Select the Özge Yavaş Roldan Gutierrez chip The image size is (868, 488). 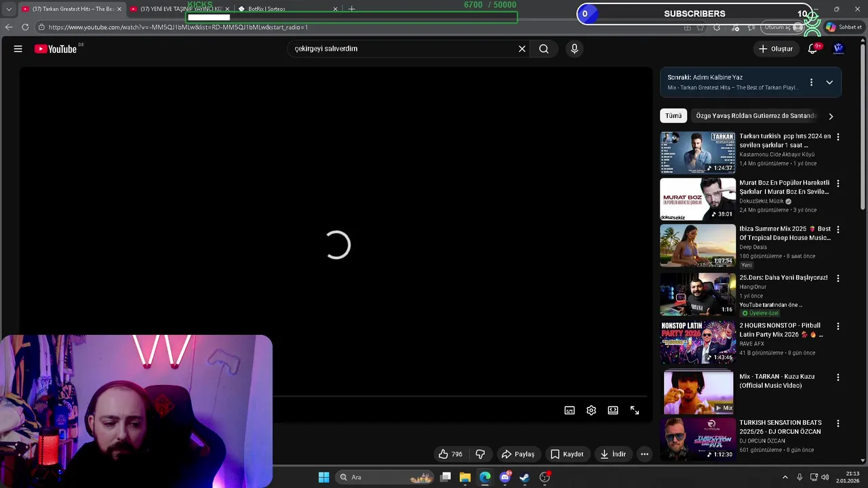click(x=755, y=116)
